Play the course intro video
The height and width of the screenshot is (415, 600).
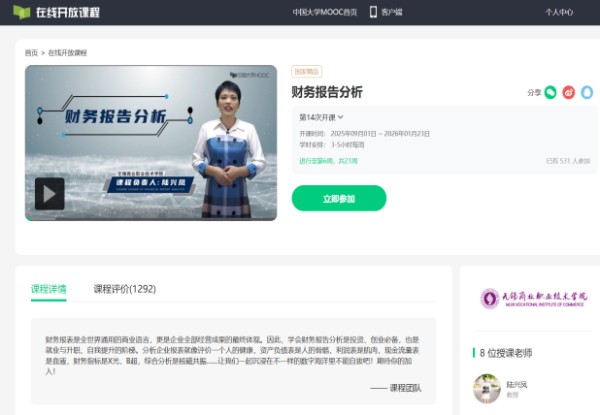(x=49, y=193)
